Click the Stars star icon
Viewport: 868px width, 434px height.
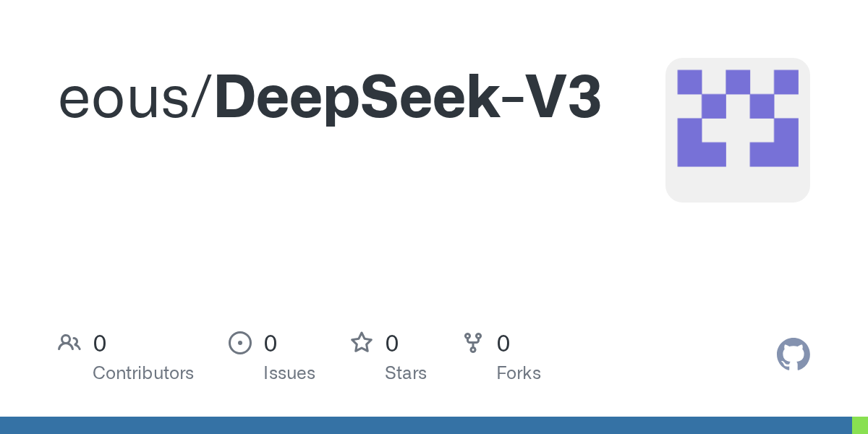[361, 343]
